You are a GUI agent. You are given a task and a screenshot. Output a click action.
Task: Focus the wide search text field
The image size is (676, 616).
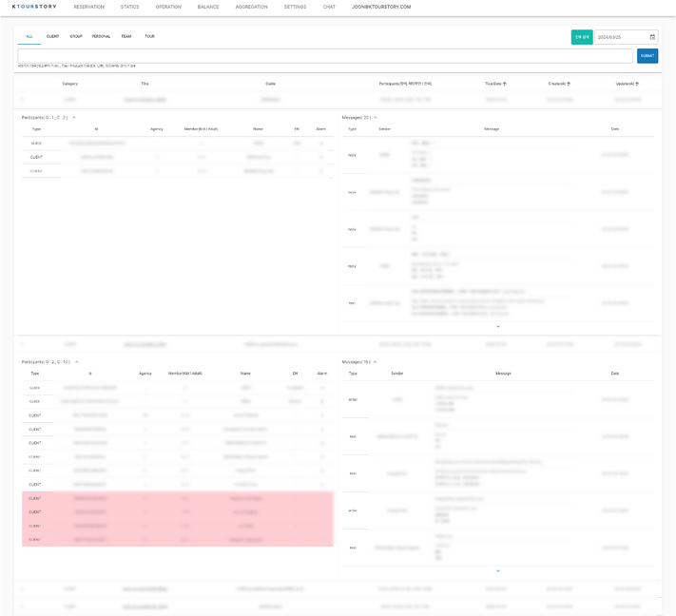pos(325,56)
